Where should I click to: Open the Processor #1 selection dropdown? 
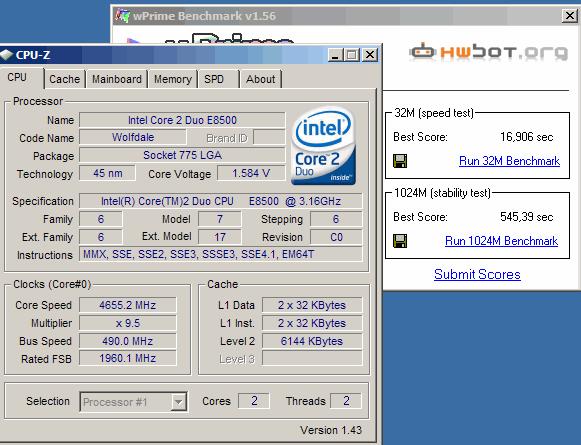[x=133, y=402]
